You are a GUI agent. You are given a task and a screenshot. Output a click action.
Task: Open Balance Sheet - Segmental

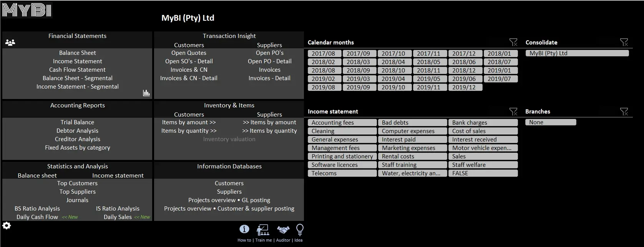click(78, 78)
